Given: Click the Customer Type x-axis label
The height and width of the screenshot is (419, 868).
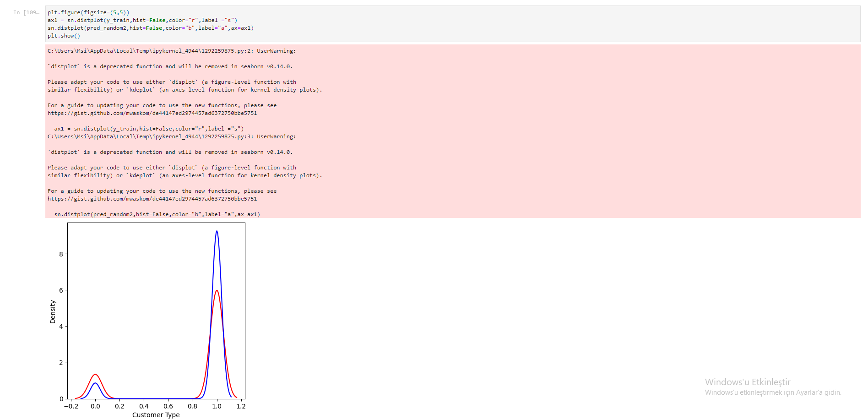Looking at the screenshot, I should [x=155, y=415].
